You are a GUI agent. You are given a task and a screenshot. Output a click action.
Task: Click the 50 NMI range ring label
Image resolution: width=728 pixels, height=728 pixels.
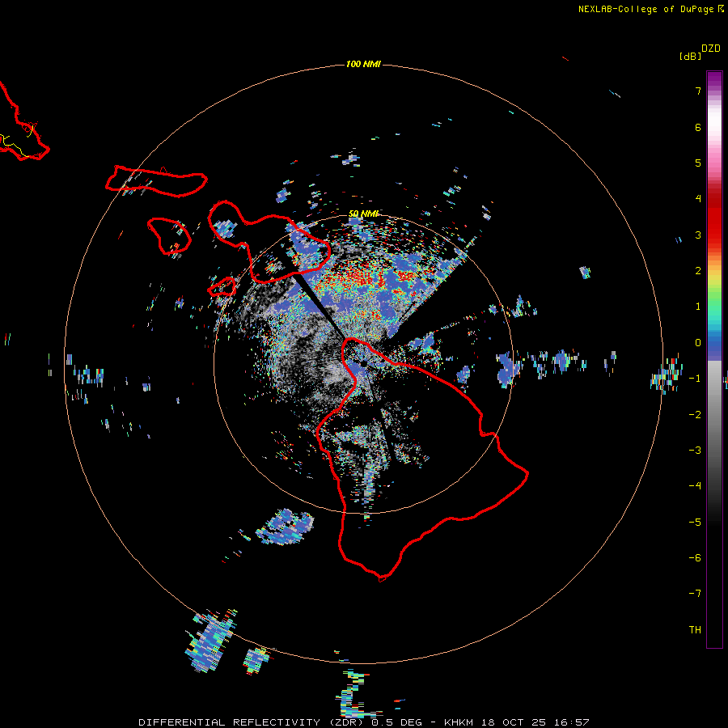click(x=363, y=214)
